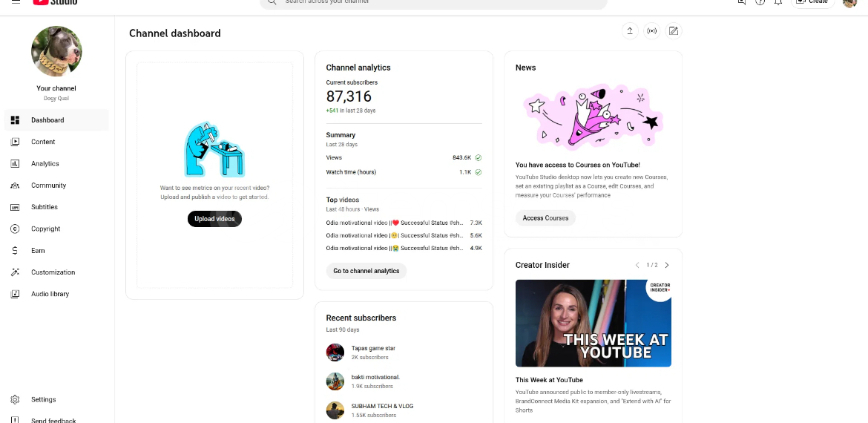
Task: Open Settings via the gear icon
Action: (15, 399)
